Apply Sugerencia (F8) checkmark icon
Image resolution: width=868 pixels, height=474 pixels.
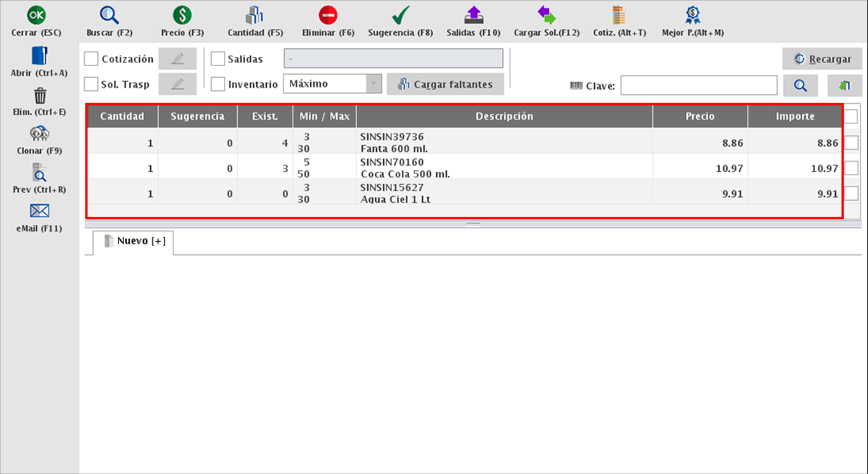pyautogui.click(x=400, y=15)
